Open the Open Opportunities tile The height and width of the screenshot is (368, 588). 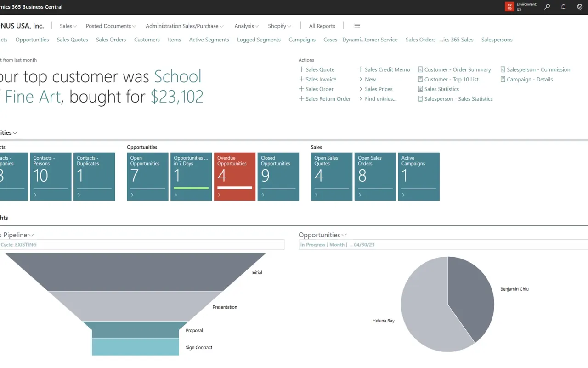(147, 177)
